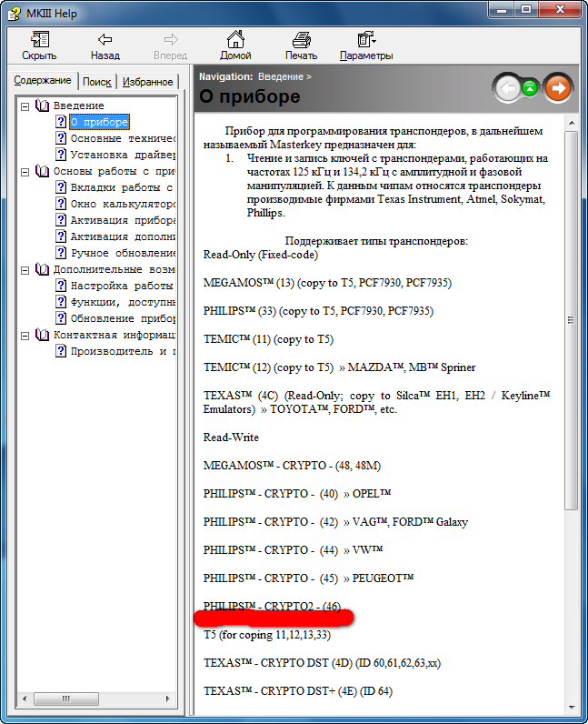Select the О приборе topic
The width and height of the screenshot is (588, 724).
(x=99, y=122)
